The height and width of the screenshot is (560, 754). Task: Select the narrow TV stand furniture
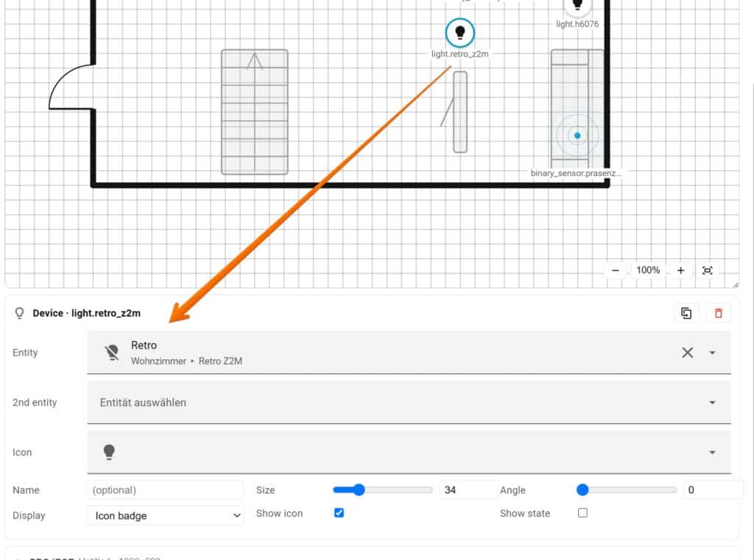coord(459,112)
